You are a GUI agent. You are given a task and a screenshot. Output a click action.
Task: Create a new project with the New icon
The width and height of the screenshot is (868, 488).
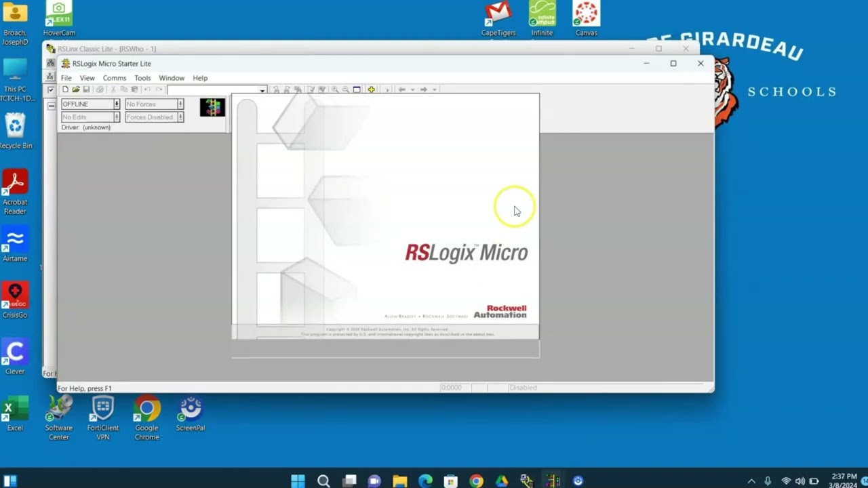[66, 89]
